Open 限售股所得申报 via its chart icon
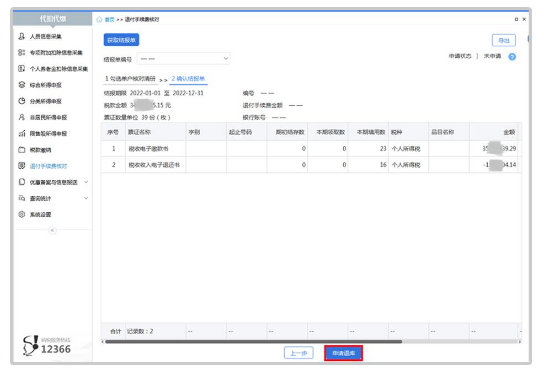This screenshot has height=373, width=544. click(22, 133)
